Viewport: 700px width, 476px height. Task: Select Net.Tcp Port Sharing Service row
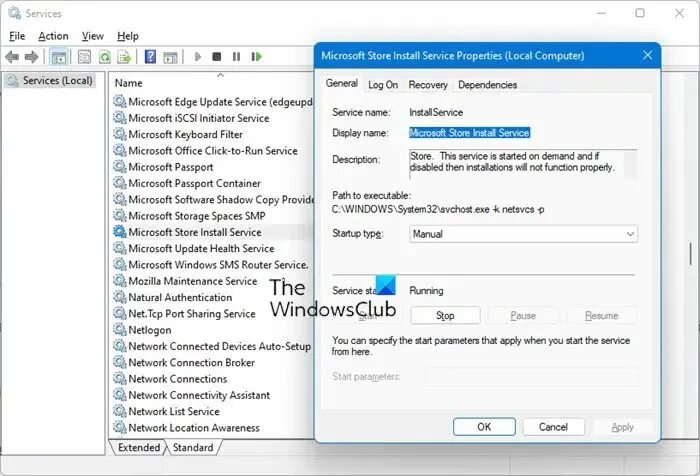[x=192, y=313]
